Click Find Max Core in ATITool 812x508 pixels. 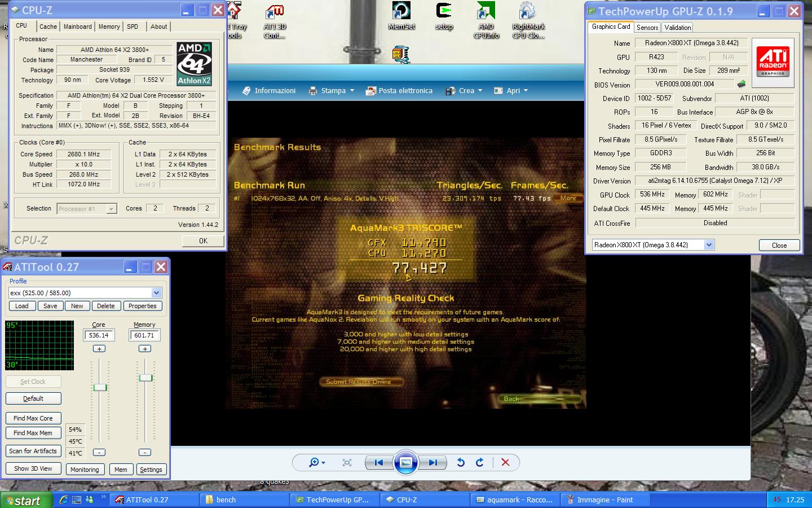click(33, 418)
